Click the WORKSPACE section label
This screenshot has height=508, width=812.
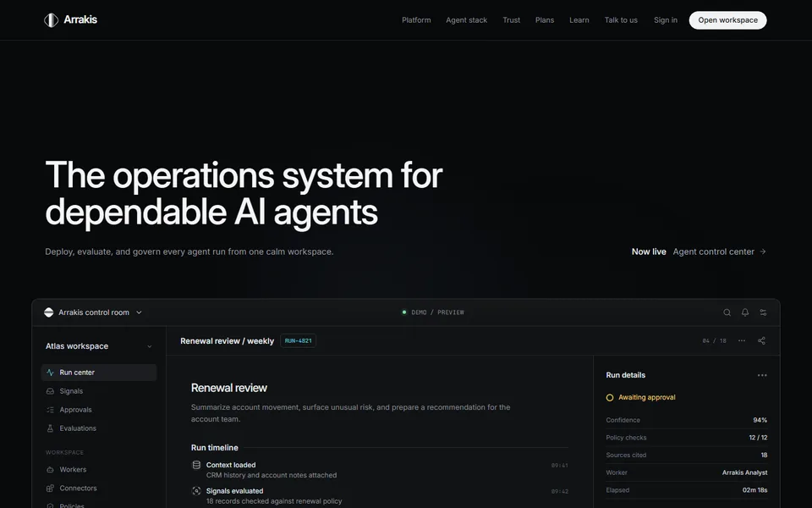[x=64, y=452]
